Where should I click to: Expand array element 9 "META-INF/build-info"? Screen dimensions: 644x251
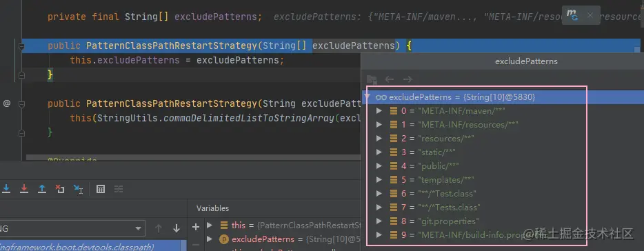coord(379,235)
